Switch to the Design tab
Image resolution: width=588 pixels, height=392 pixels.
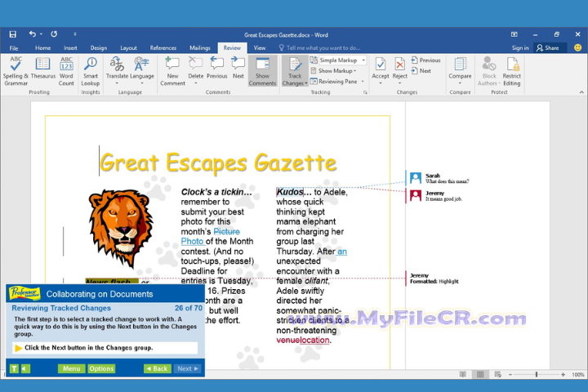[x=99, y=48]
